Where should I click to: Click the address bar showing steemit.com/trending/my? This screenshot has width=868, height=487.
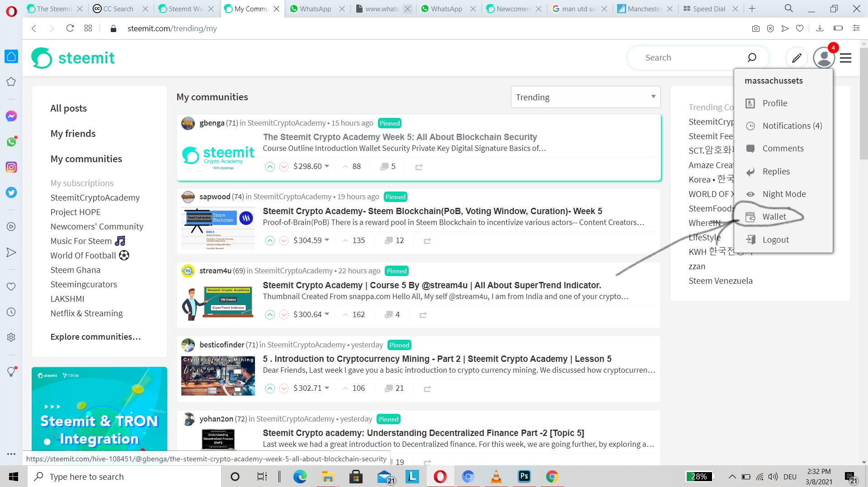click(172, 28)
